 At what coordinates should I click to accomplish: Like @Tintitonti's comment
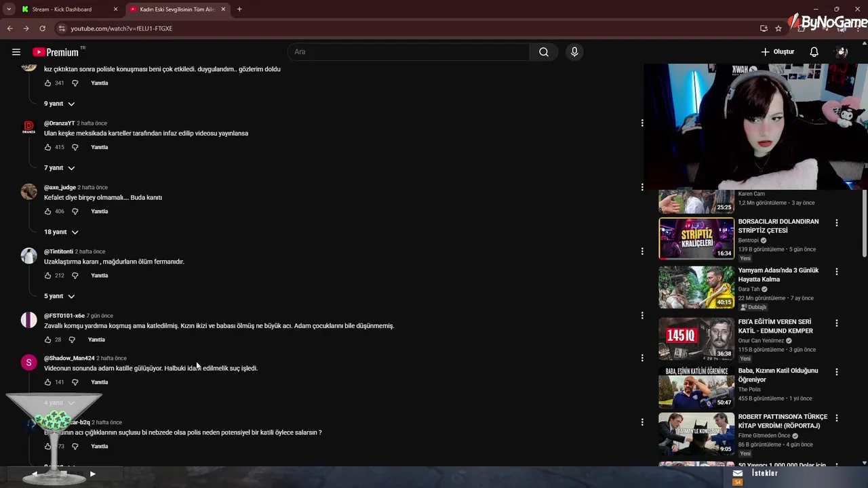click(47, 276)
